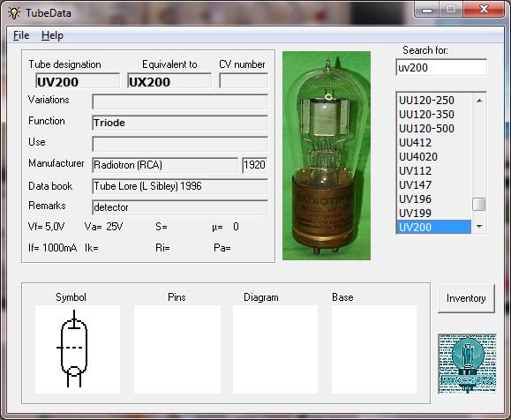This screenshot has height=420, width=511.
Task: Click the Vf= 5,0V value
Action: click(x=47, y=227)
